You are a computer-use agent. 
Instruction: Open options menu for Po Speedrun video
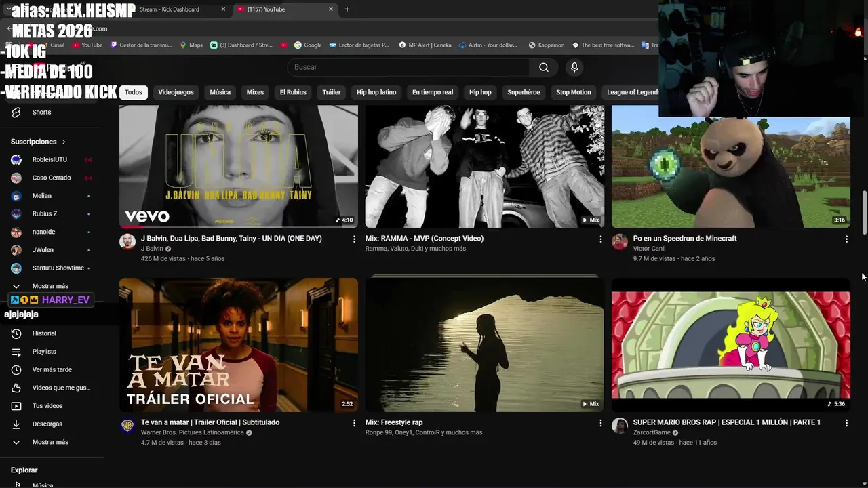point(846,239)
